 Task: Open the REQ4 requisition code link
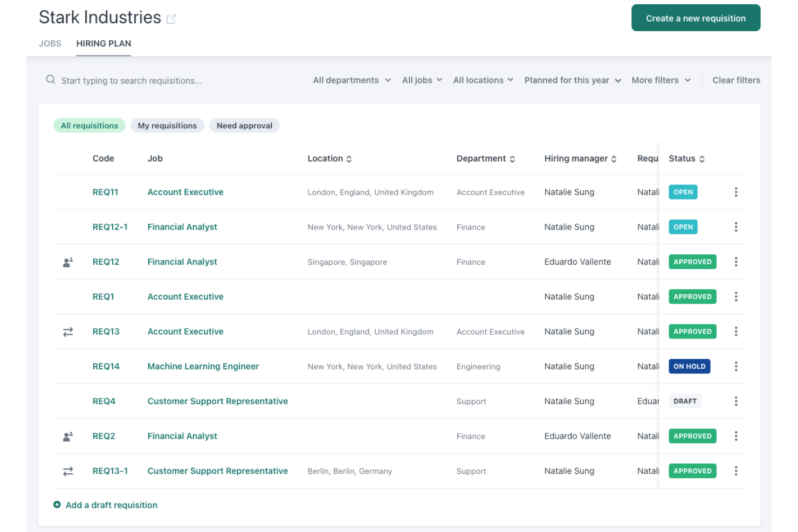click(x=104, y=401)
